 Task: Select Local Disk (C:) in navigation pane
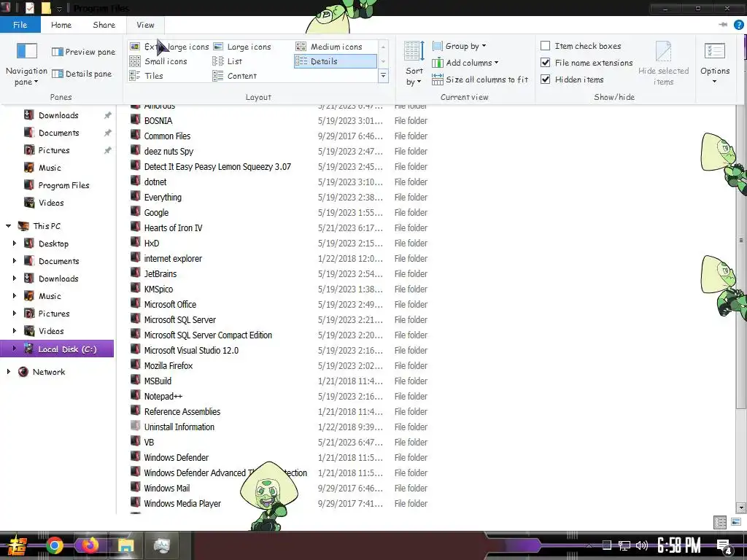[x=57, y=349]
